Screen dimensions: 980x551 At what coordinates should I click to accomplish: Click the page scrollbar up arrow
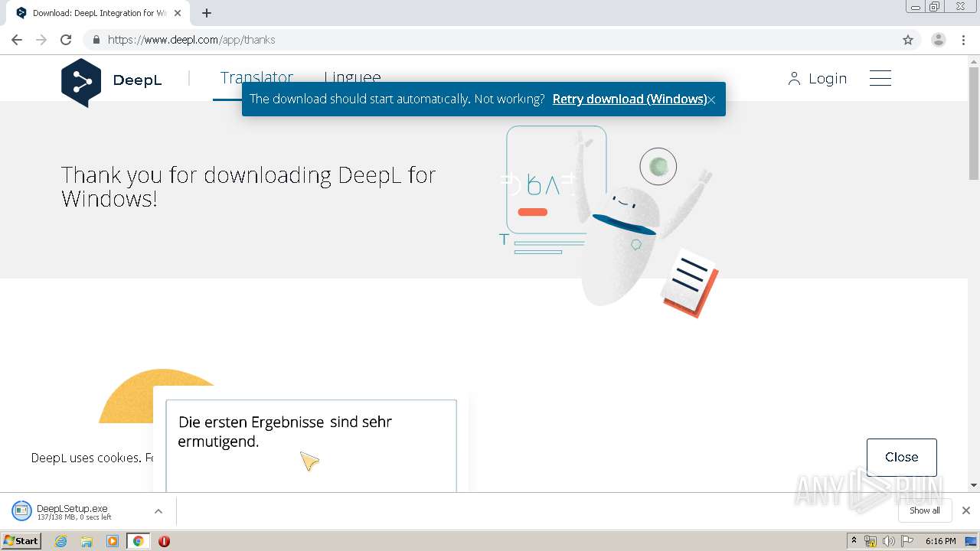(x=974, y=60)
